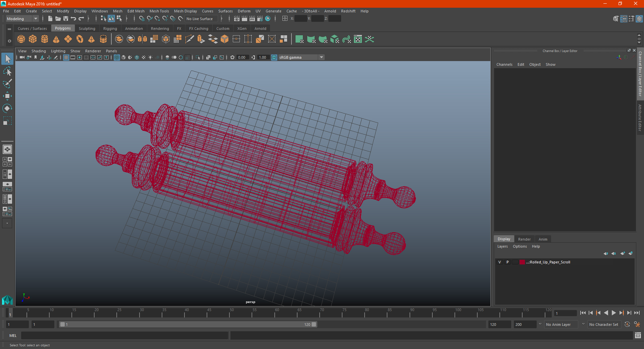644x349 pixels.
Task: Click the red layer color swatch
Action: tap(522, 262)
